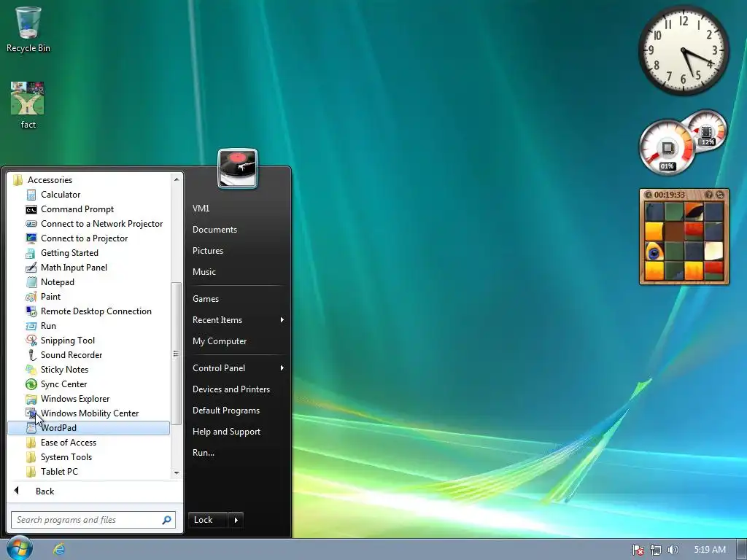Open the Math Input Panel icon
The height and width of the screenshot is (560, 747).
tap(31, 268)
